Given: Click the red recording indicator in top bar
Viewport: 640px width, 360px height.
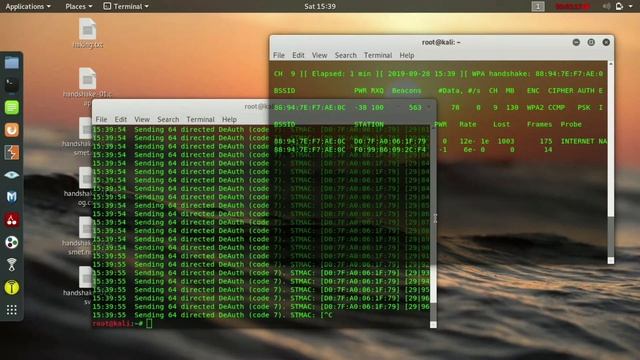Looking at the screenshot, I should tap(573, 6).
